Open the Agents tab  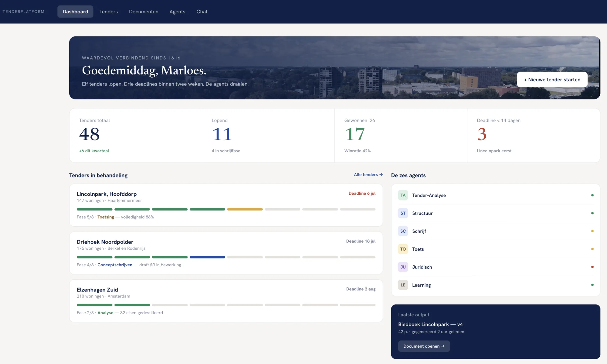177,12
